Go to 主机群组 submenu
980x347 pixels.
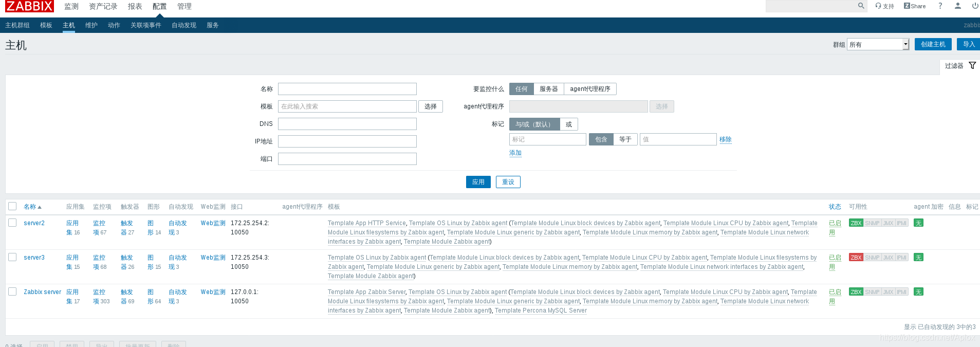coord(17,25)
